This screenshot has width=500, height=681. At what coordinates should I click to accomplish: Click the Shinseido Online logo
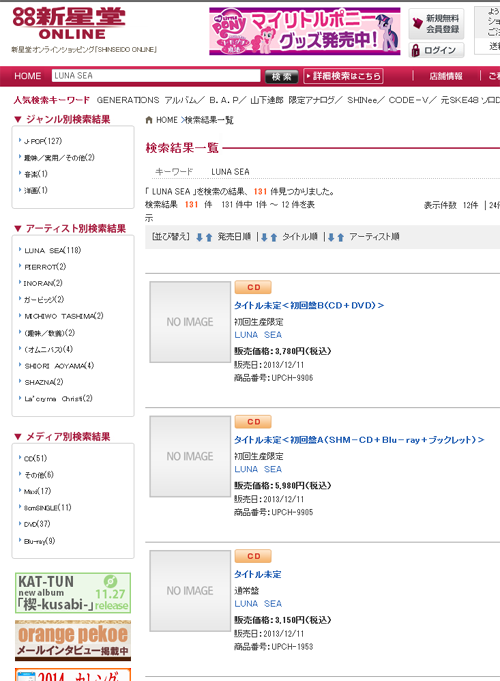click(69, 23)
